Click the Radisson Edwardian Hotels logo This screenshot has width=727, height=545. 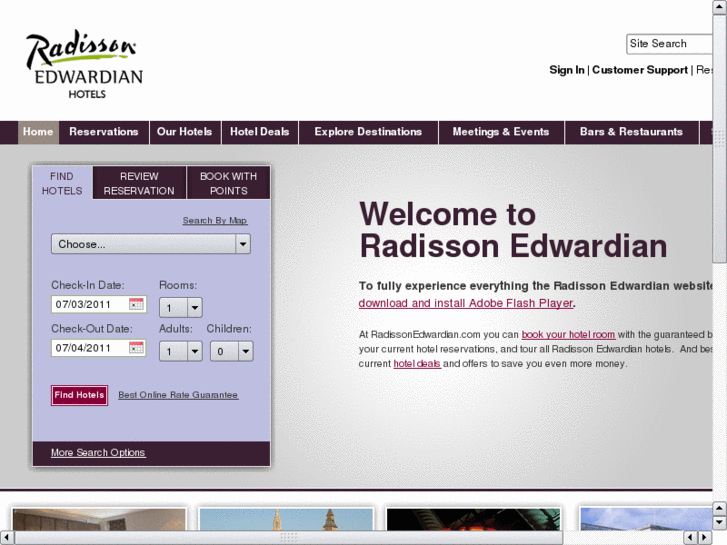point(84,64)
